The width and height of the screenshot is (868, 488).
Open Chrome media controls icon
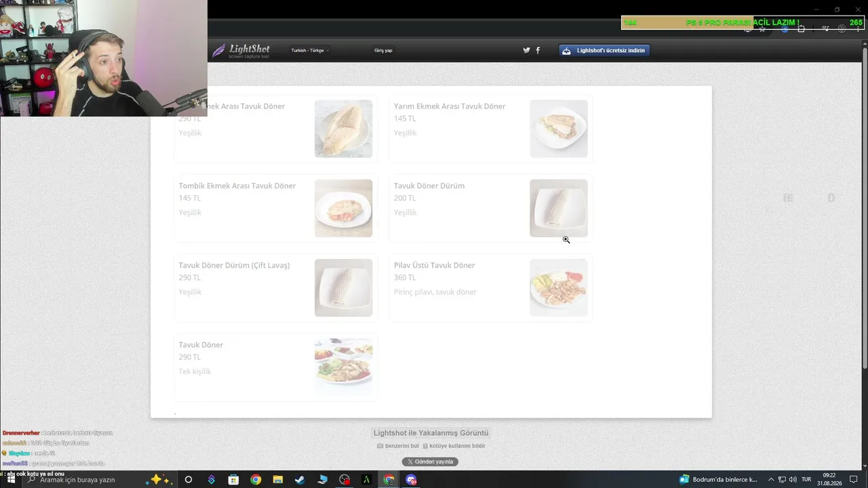(825, 28)
